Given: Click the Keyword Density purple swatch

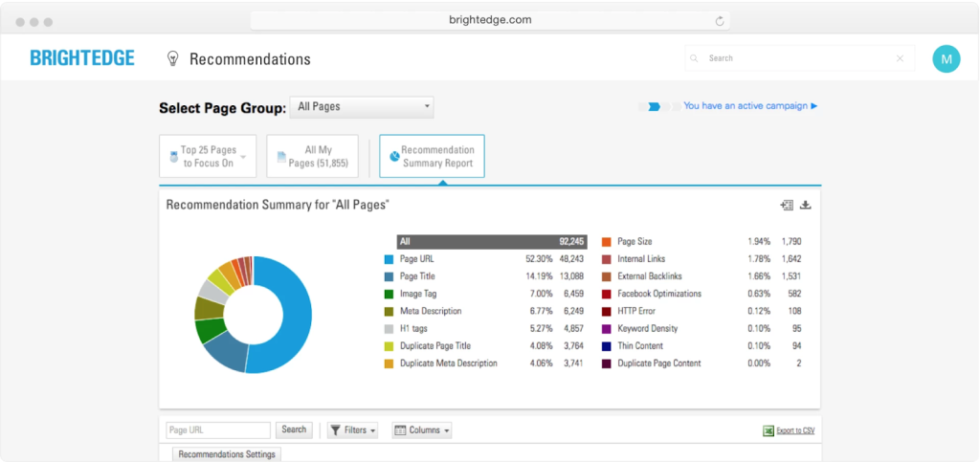Looking at the screenshot, I should pyautogui.click(x=606, y=328).
